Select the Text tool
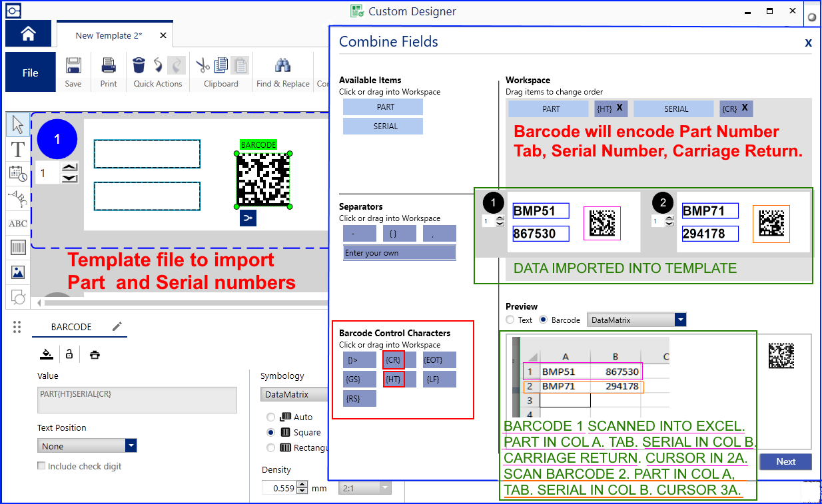The width and height of the screenshot is (822, 504). (18, 149)
